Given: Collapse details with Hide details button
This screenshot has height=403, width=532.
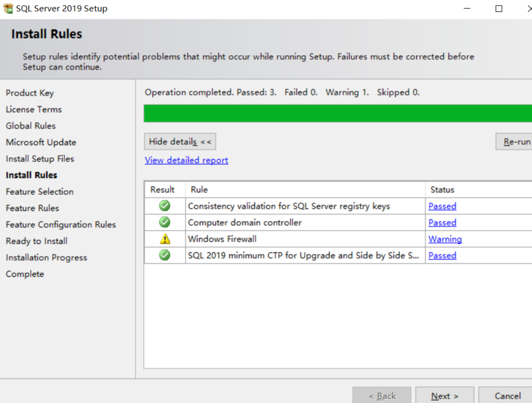Looking at the screenshot, I should pyautogui.click(x=180, y=141).
